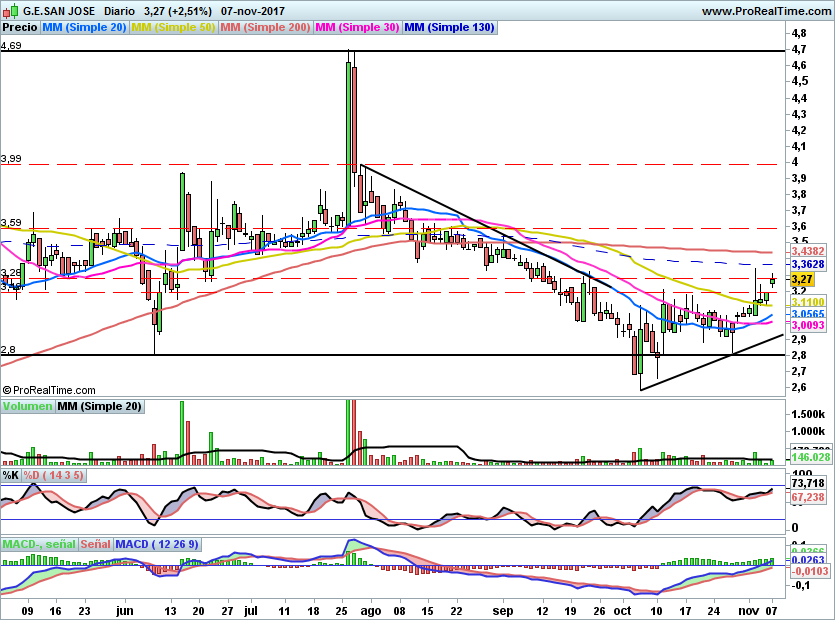Click the red Señal label in MACD panel

click(95, 544)
